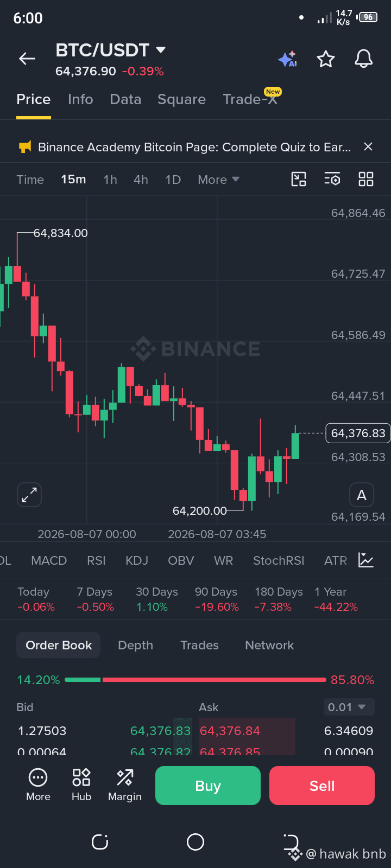Tap bid amount 1.27503
This screenshot has width=391, height=868.
[42, 731]
